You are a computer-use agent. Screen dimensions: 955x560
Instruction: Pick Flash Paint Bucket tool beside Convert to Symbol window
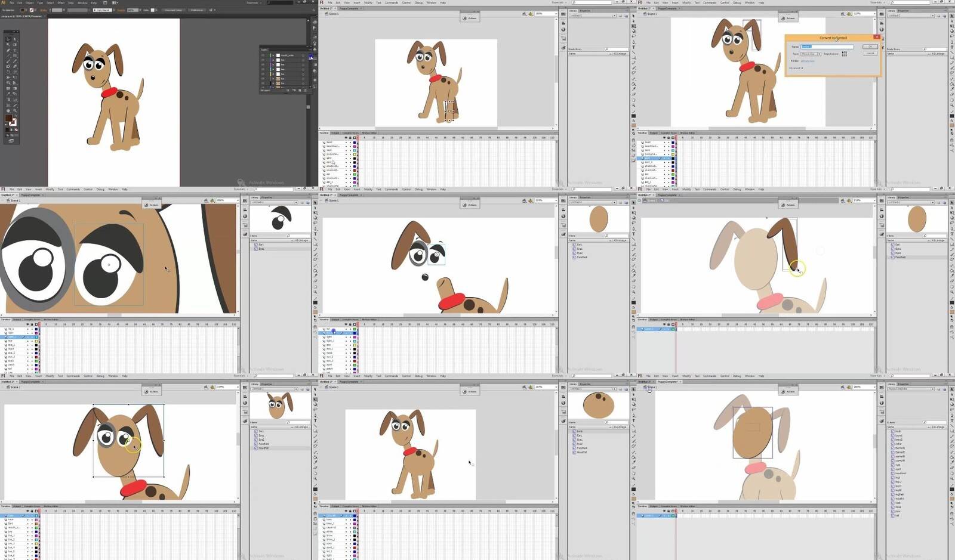click(x=952, y=83)
